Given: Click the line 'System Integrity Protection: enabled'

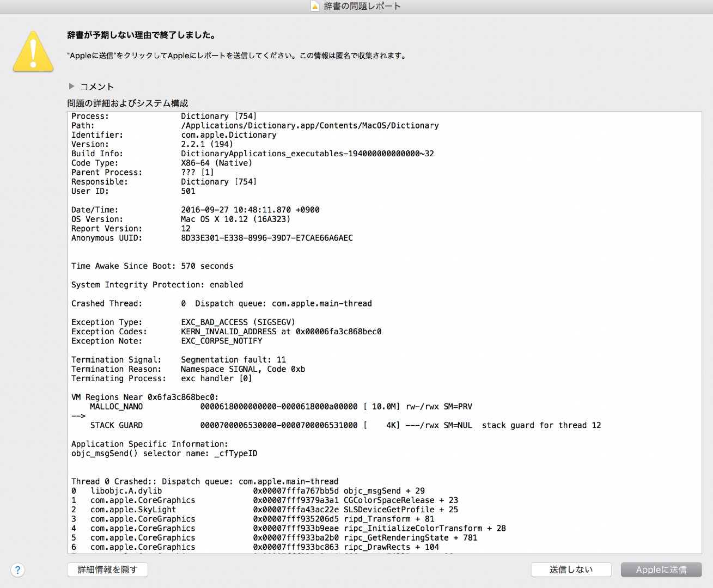Looking at the screenshot, I should (157, 285).
